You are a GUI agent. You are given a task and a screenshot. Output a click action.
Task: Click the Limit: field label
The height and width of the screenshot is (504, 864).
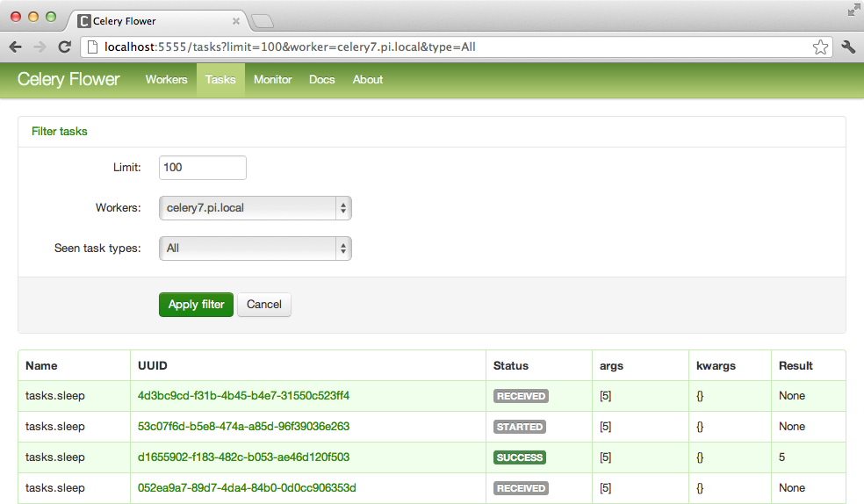(127, 168)
